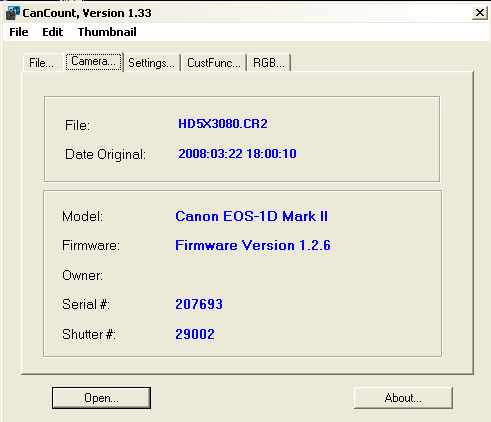Viewport: 491px width, 422px height.
Task: Select the file name HD5X3080.CR2
Action: [223, 124]
